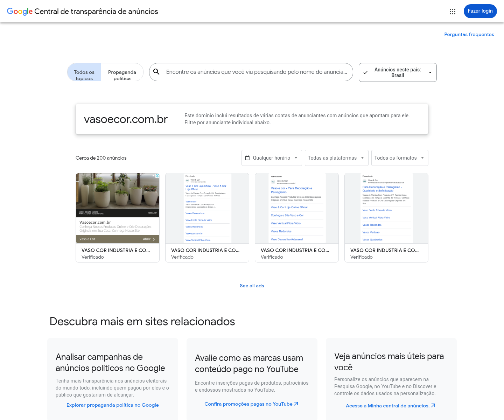This screenshot has width=504, height=420.
Task: Click the Abrir button on the first ad
Action: [149, 239]
